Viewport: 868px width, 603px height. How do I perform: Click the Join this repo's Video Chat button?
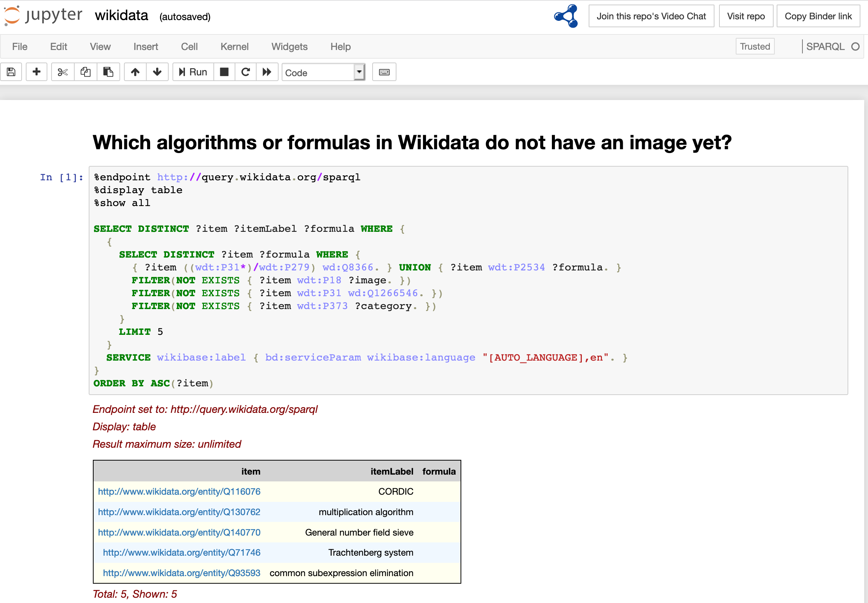[x=650, y=16]
